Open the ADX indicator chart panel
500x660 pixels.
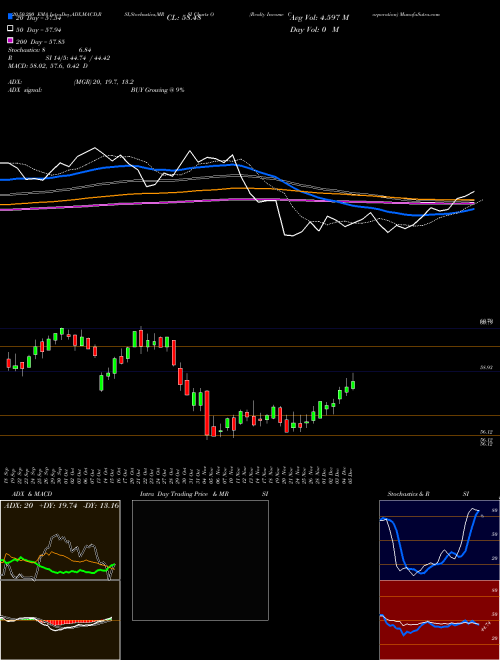(60, 540)
